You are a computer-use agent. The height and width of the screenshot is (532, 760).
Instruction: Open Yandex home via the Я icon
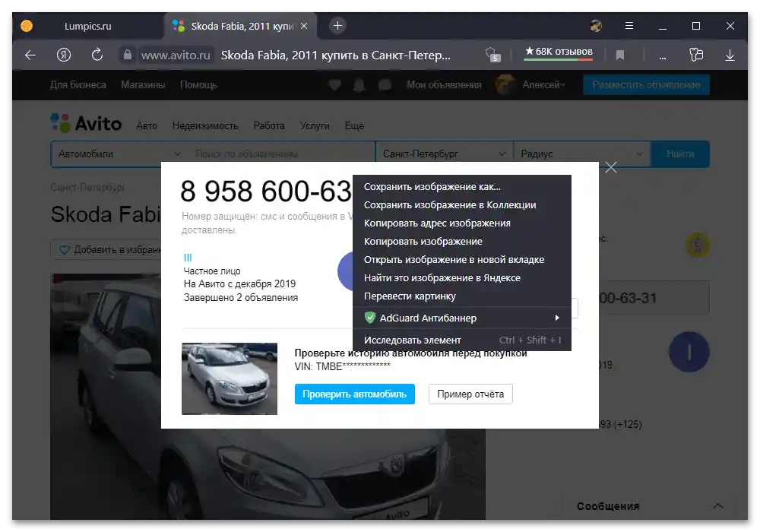pyautogui.click(x=64, y=55)
